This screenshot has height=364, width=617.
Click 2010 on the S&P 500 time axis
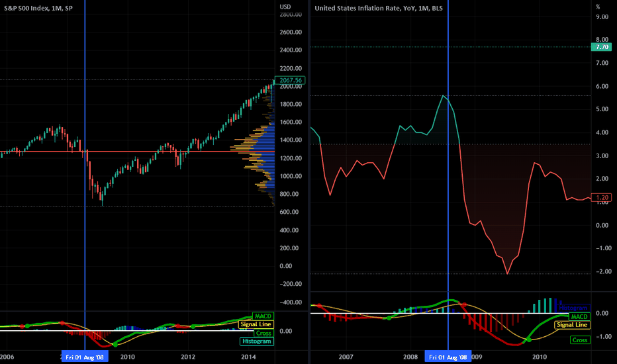[x=127, y=357]
